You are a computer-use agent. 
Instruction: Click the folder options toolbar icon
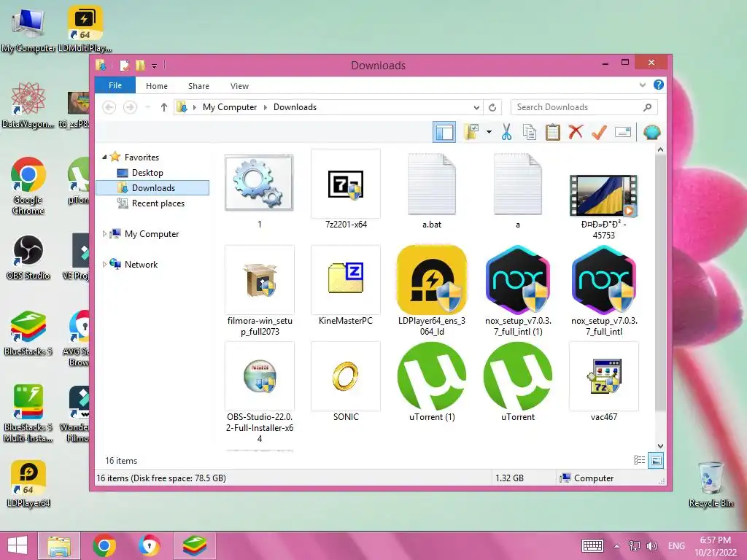click(472, 132)
